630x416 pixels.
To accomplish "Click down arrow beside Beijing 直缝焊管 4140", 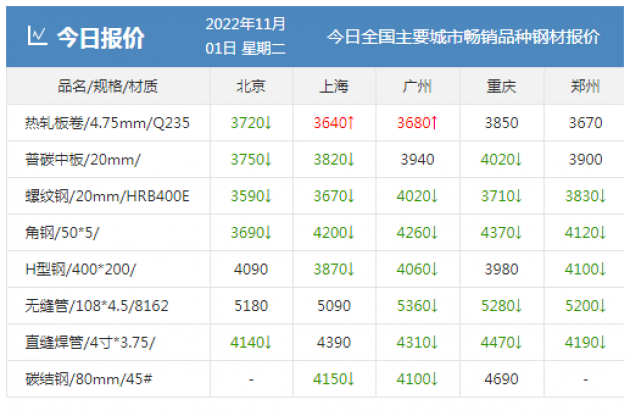I will pyautogui.click(x=268, y=343).
